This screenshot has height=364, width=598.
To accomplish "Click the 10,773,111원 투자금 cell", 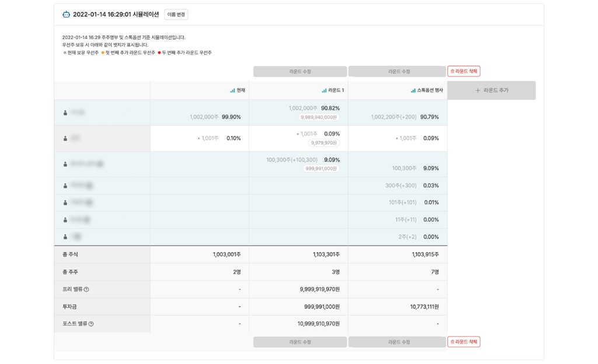I will click(x=423, y=306).
